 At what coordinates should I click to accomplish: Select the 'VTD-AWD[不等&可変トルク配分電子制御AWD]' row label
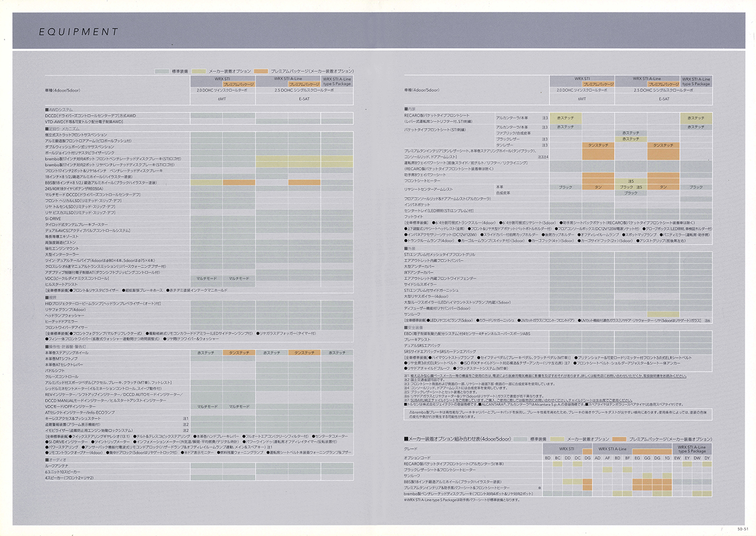[83, 121]
